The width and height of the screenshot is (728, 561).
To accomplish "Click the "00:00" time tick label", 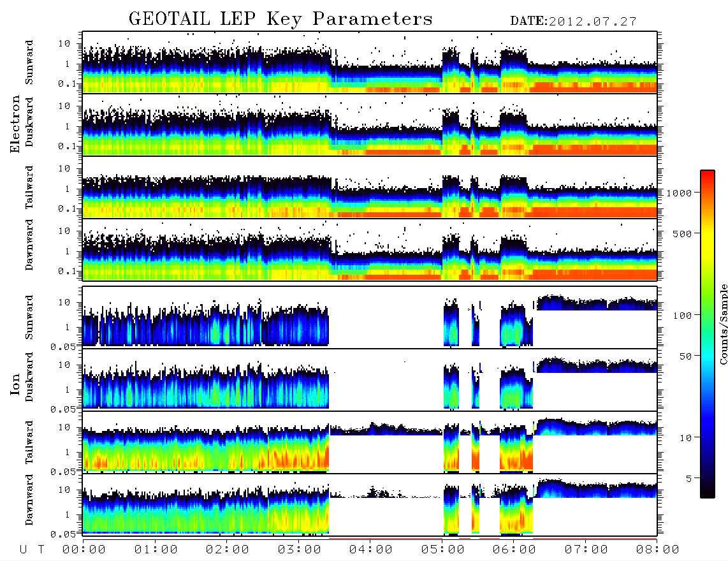I will coord(84,550).
